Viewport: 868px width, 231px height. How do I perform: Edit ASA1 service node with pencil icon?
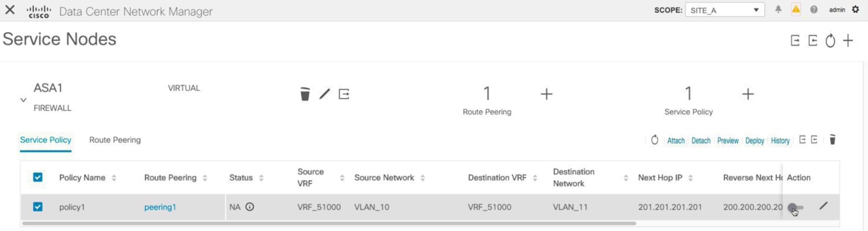coord(325,94)
